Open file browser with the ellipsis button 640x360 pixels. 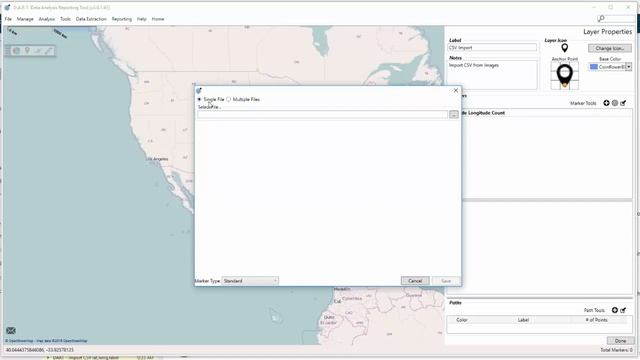453,115
